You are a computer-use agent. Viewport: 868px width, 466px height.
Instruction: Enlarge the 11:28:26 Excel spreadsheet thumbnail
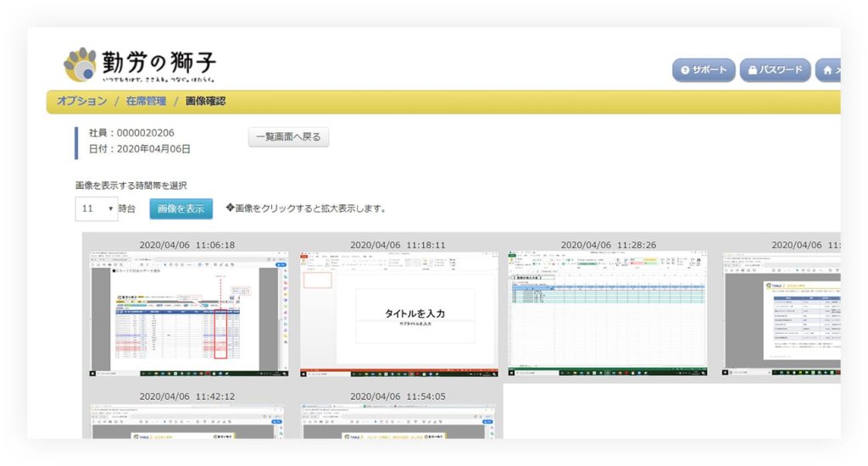[608, 313]
